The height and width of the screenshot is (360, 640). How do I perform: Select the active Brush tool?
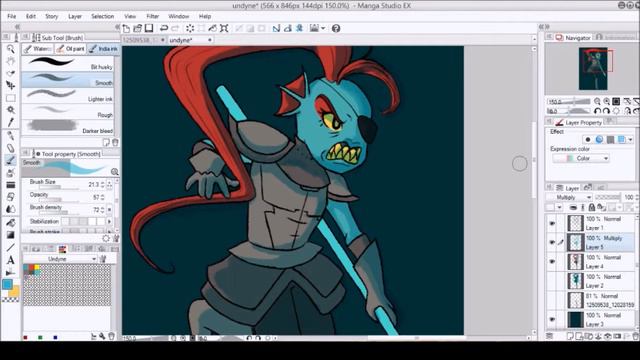tap(11, 160)
